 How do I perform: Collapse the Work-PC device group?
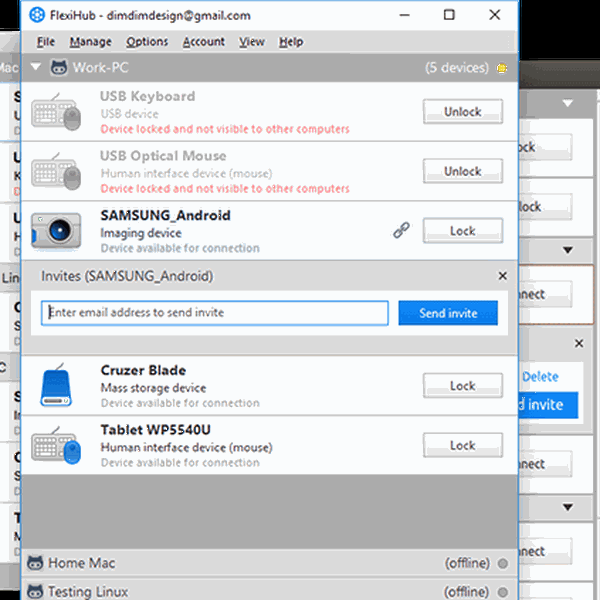[36, 68]
